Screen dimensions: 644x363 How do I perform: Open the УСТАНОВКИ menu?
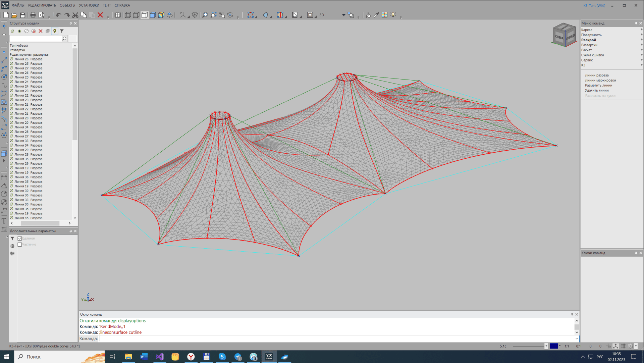tap(89, 5)
